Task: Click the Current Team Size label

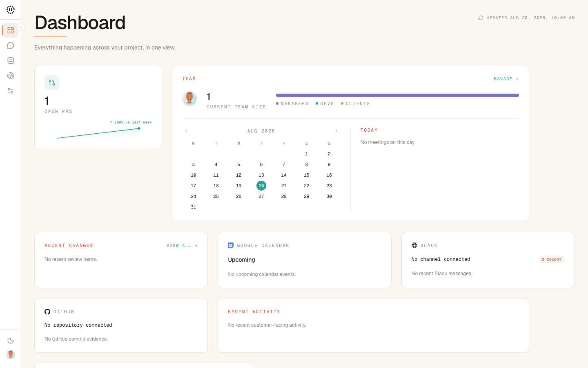Action: pos(236,107)
